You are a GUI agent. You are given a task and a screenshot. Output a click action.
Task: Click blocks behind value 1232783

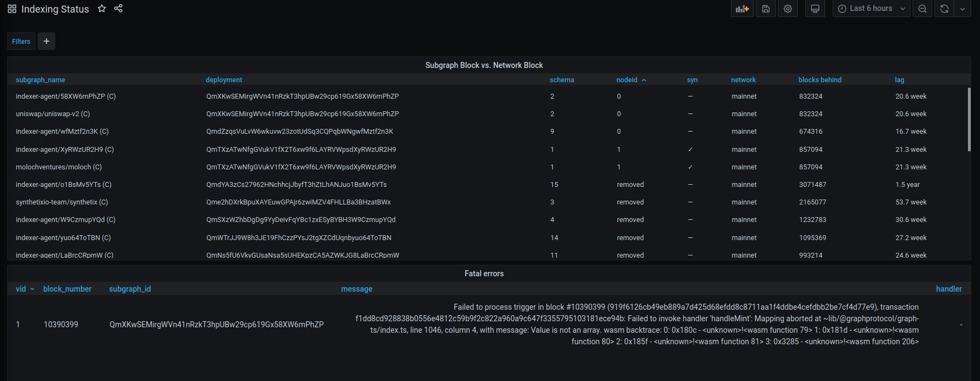(x=812, y=220)
